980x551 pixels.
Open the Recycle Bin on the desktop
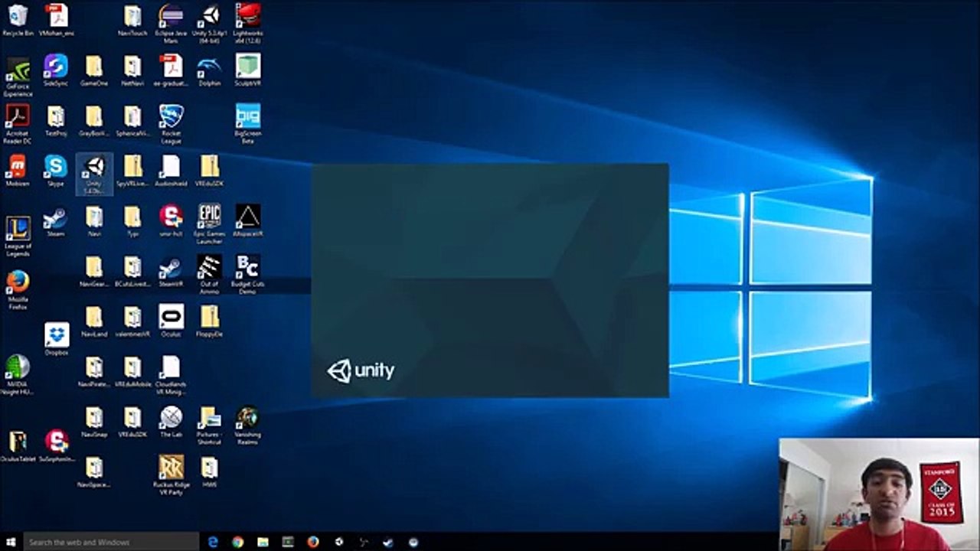coord(18,20)
